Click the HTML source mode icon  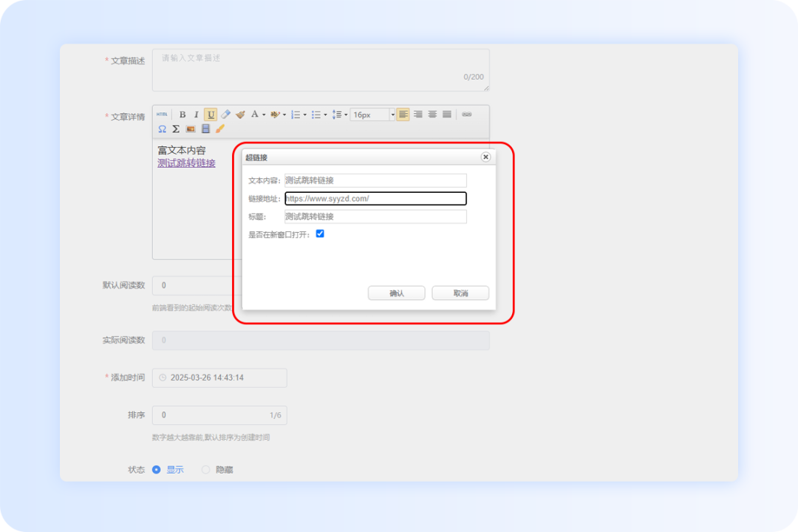[x=162, y=115]
